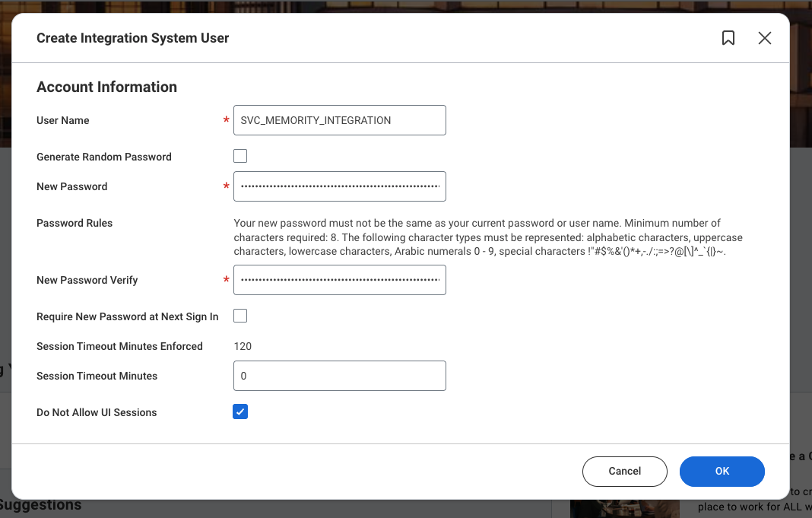The height and width of the screenshot is (518, 812).
Task: Uncheck Do Not Allow UI Sessions
Action: tap(240, 412)
